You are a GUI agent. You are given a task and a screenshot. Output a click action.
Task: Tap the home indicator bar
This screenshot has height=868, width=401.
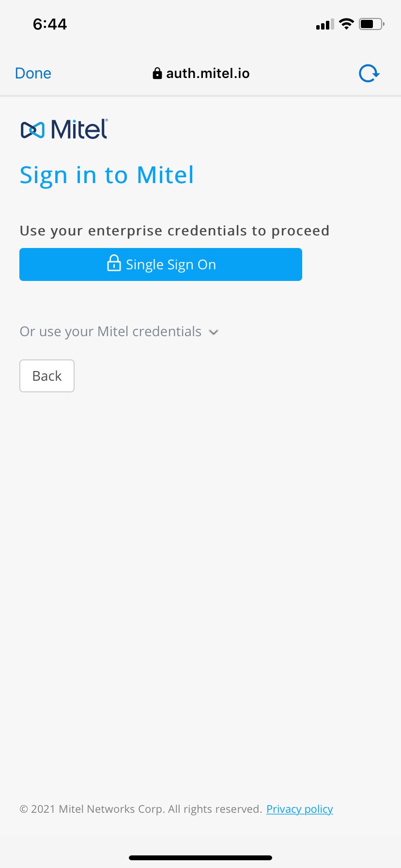coord(200,857)
